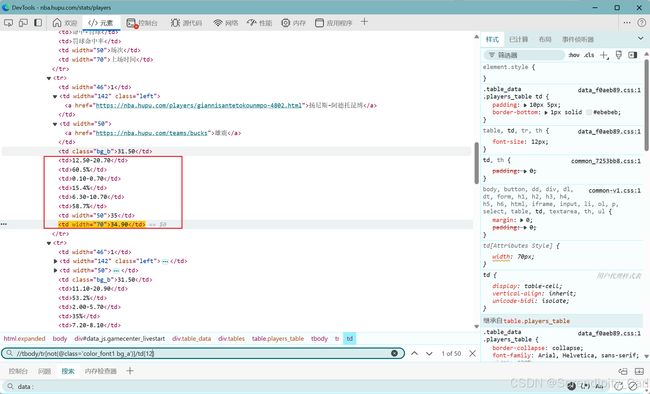Collapse the tr row containing td width 46

[x=49, y=78]
